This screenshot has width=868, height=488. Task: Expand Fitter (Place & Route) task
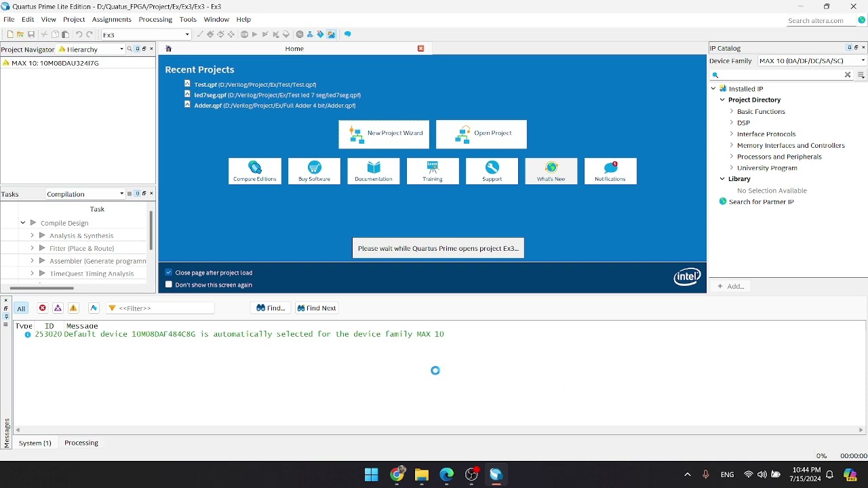32,248
